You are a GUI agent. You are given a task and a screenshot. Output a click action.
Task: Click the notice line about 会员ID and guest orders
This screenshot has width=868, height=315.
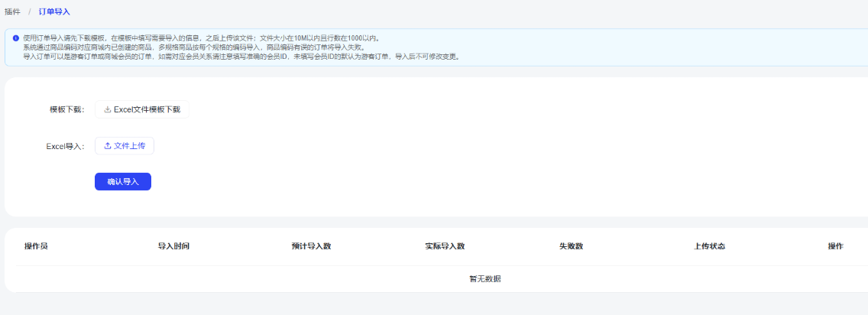coord(241,57)
